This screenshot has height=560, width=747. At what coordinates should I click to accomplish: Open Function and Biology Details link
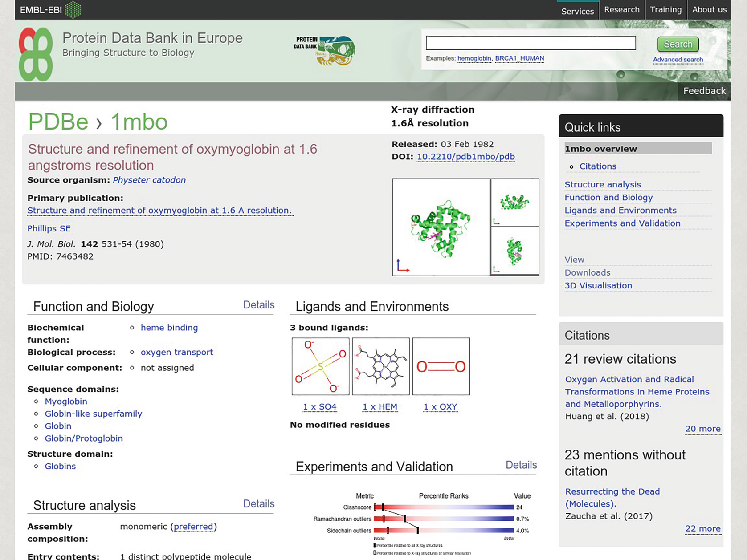258,305
